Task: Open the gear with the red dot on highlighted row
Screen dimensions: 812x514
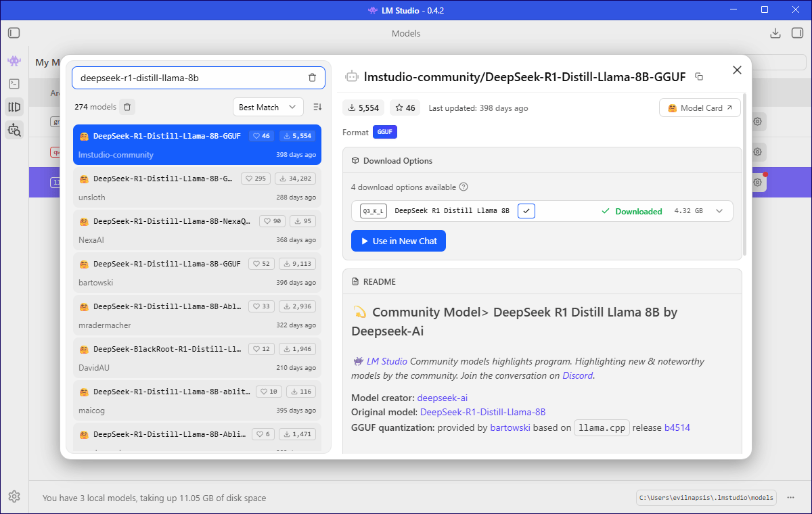Action: click(758, 182)
